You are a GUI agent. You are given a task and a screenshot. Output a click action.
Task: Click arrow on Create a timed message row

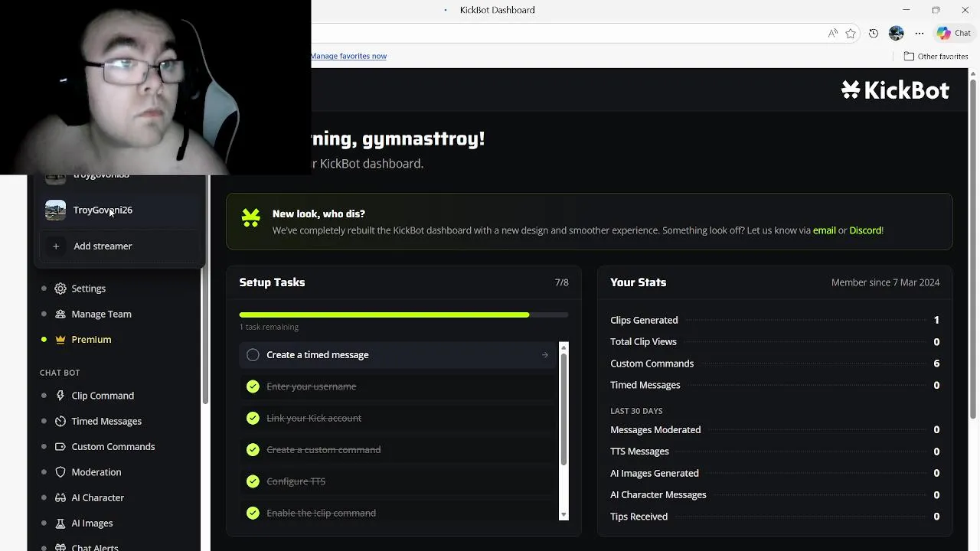click(x=545, y=355)
